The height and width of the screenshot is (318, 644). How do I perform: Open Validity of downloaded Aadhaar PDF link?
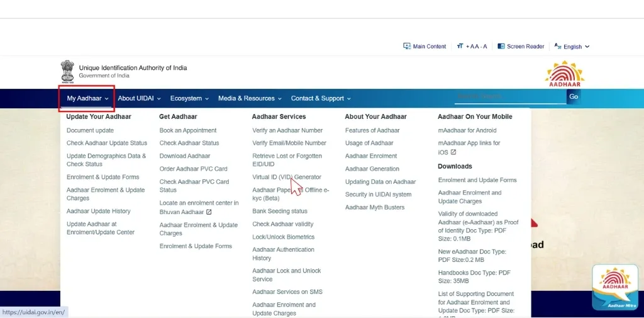click(x=479, y=226)
